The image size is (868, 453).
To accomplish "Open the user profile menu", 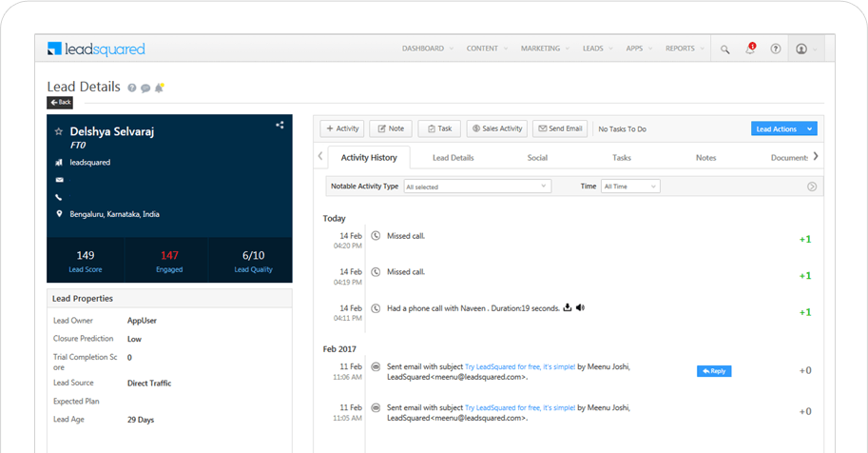I will [804, 49].
